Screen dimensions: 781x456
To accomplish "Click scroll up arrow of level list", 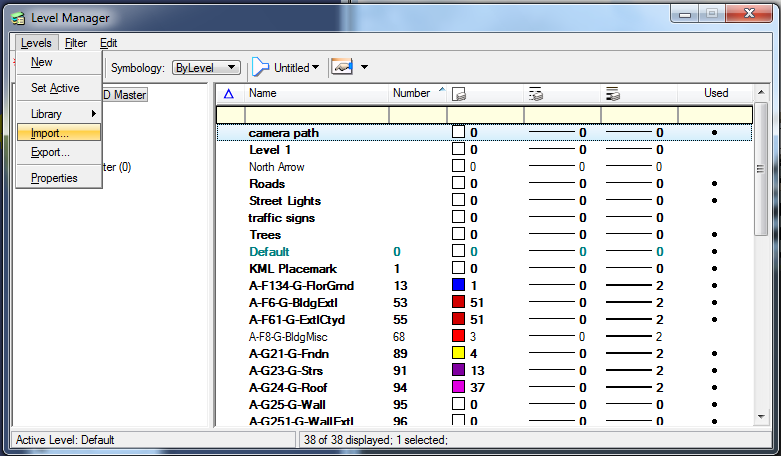I will 761,93.
